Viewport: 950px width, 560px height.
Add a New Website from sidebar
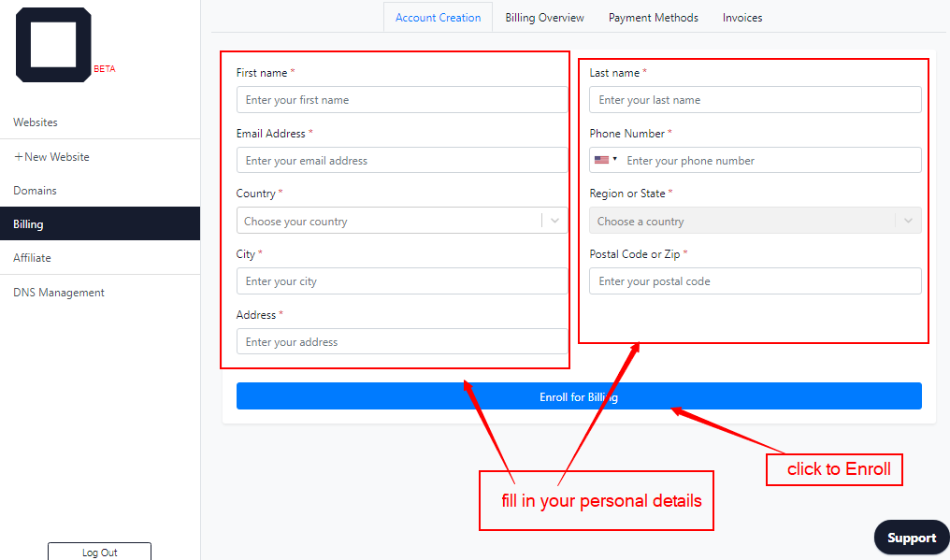(51, 157)
